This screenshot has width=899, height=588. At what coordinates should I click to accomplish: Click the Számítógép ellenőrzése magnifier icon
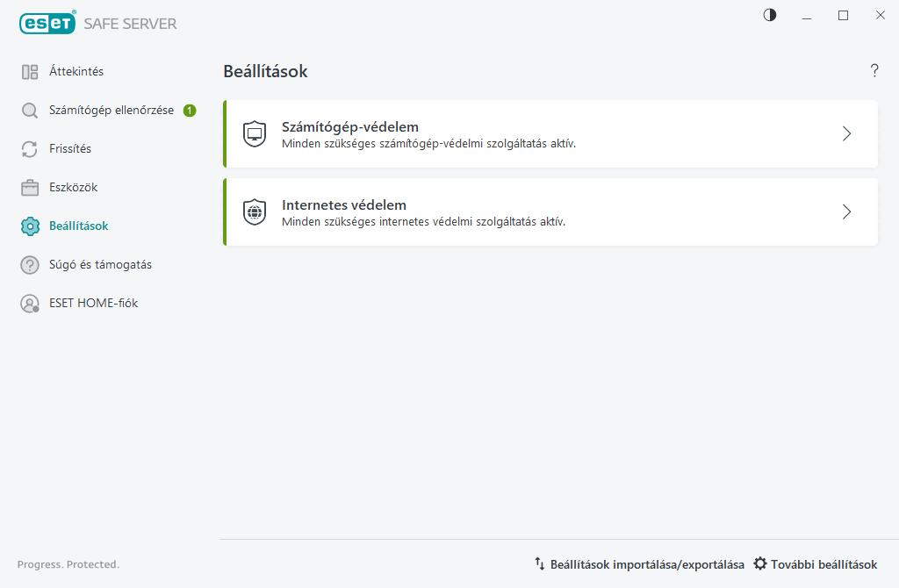(30, 111)
